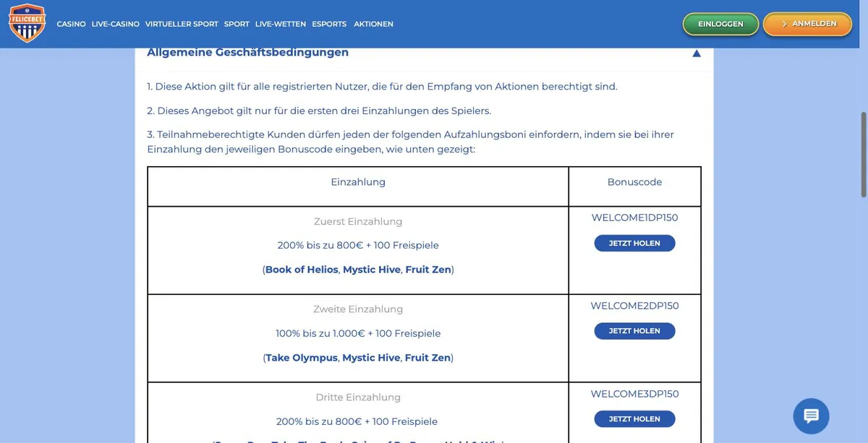This screenshot has height=443, width=868.
Task: Open the live chat bubble icon
Action: pos(811,416)
